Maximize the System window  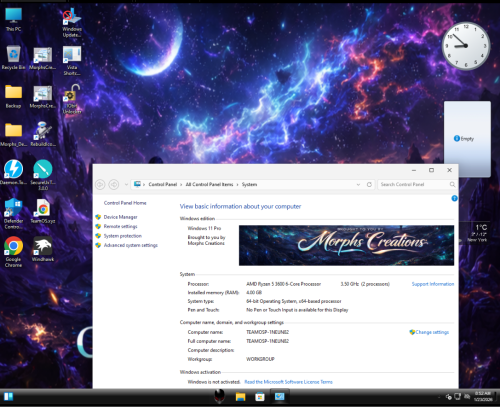(x=431, y=170)
